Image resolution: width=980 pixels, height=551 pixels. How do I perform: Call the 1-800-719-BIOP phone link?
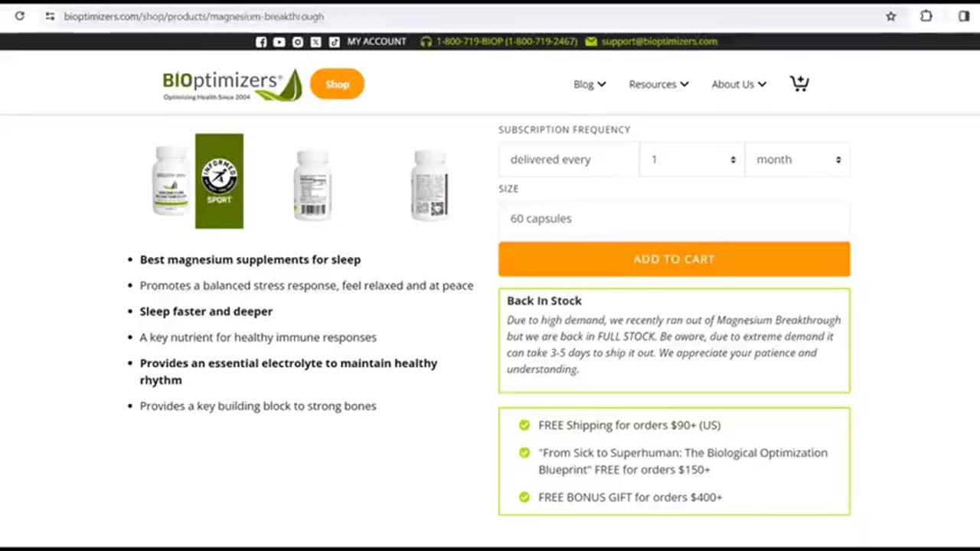point(507,41)
